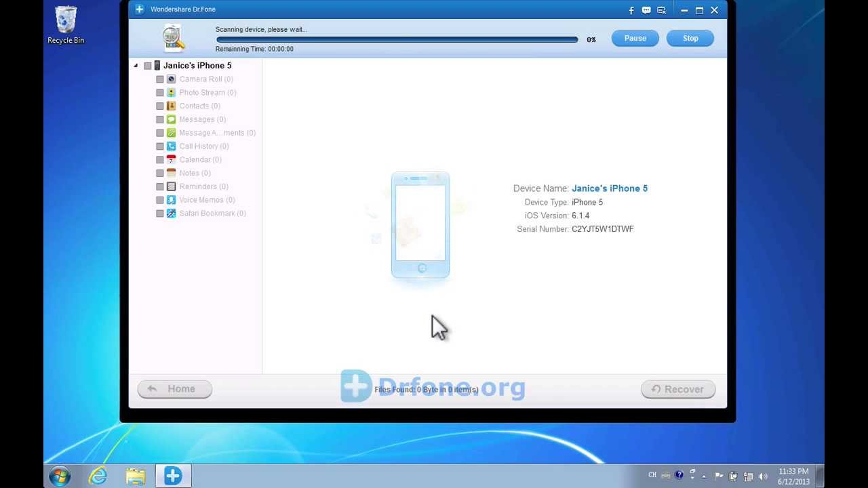Screen dimensions: 868x488
Task: Click the Calendar icon in the tree
Action: 171,160
